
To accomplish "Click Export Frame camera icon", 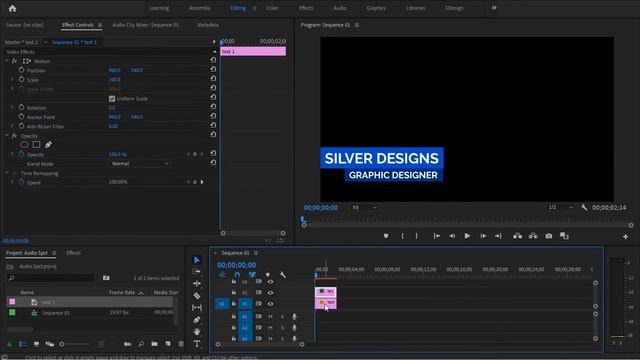I will point(549,236).
